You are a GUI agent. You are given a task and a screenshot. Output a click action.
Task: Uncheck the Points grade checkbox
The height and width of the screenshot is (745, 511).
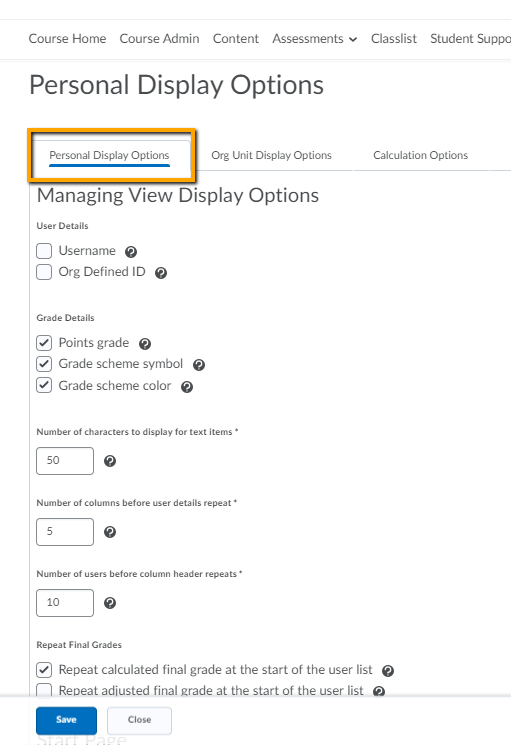44,343
